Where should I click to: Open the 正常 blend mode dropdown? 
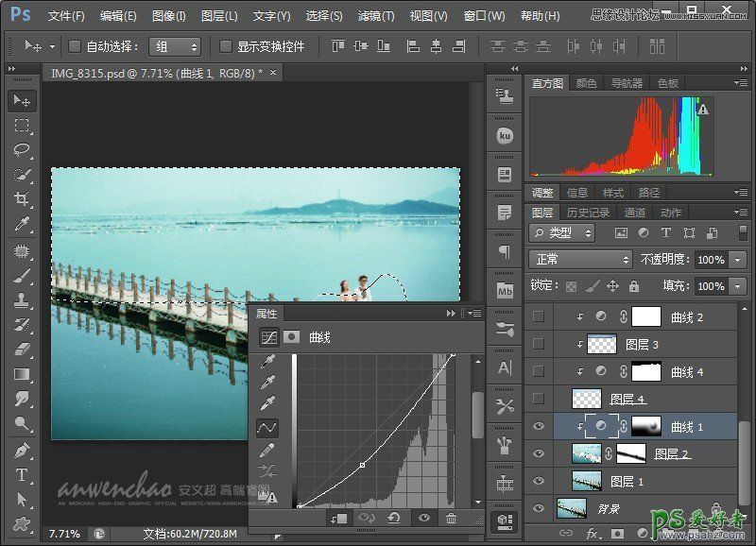[580, 259]
